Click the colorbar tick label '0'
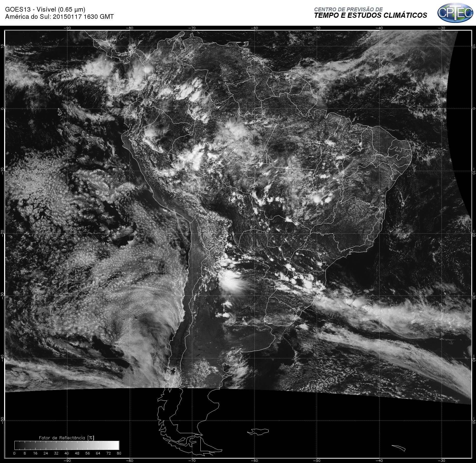476x463 pixels. click(x=14, y=453)
